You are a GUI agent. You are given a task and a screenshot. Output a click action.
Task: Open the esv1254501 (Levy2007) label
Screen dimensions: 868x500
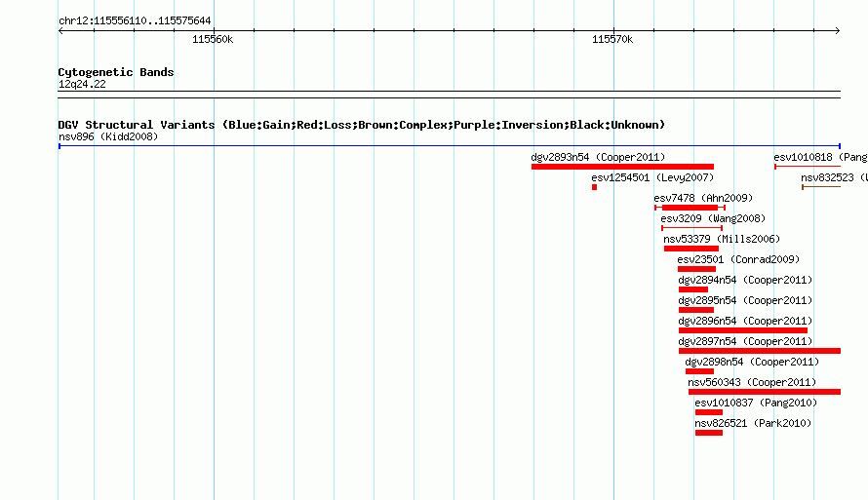coord(652,177)
